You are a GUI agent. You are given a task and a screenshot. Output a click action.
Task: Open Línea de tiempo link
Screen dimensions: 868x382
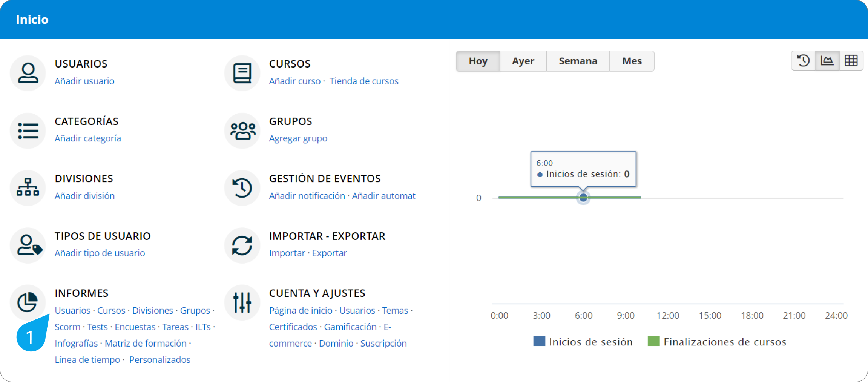[87, 360]
